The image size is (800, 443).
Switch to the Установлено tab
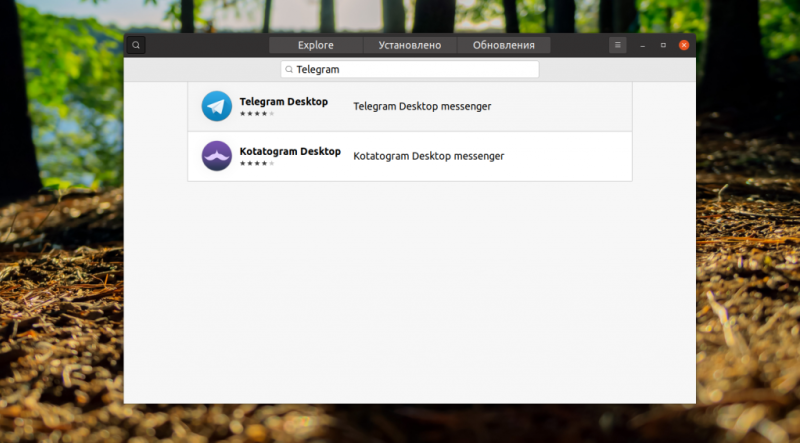tap(410, 45)
